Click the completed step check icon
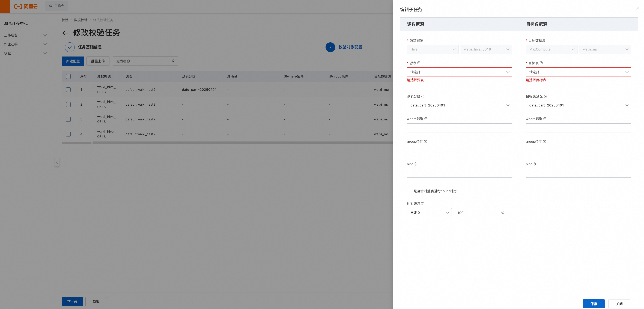644x309 pixels. pos(70,47)
